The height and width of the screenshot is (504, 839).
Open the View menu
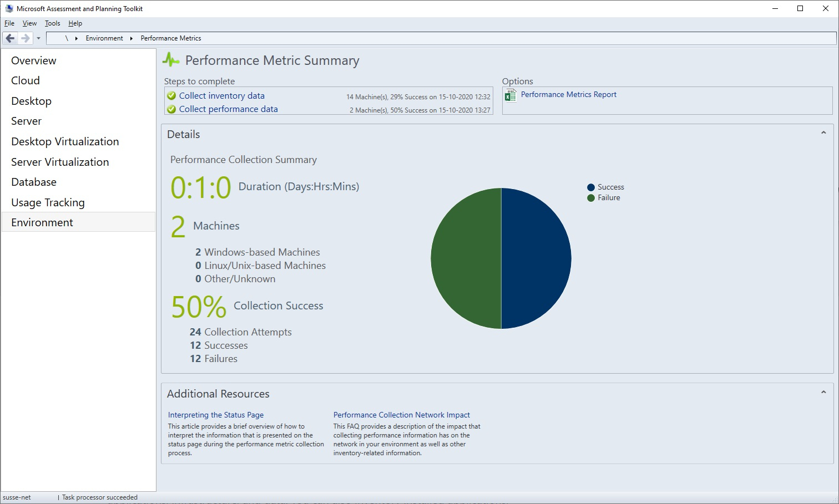[x=29, y=23]
